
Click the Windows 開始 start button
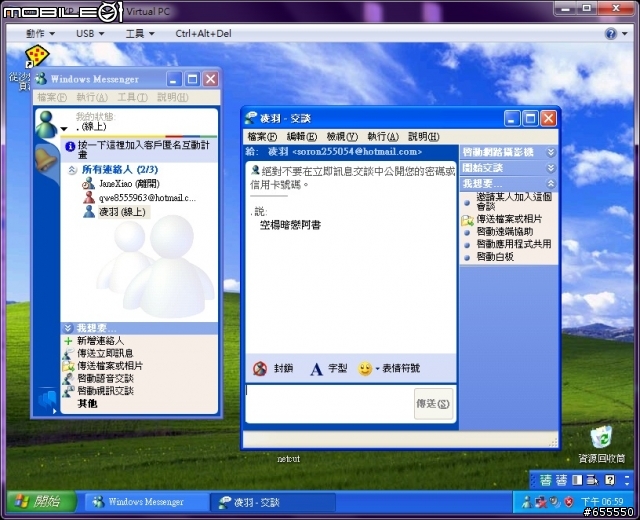coord(41,501)
